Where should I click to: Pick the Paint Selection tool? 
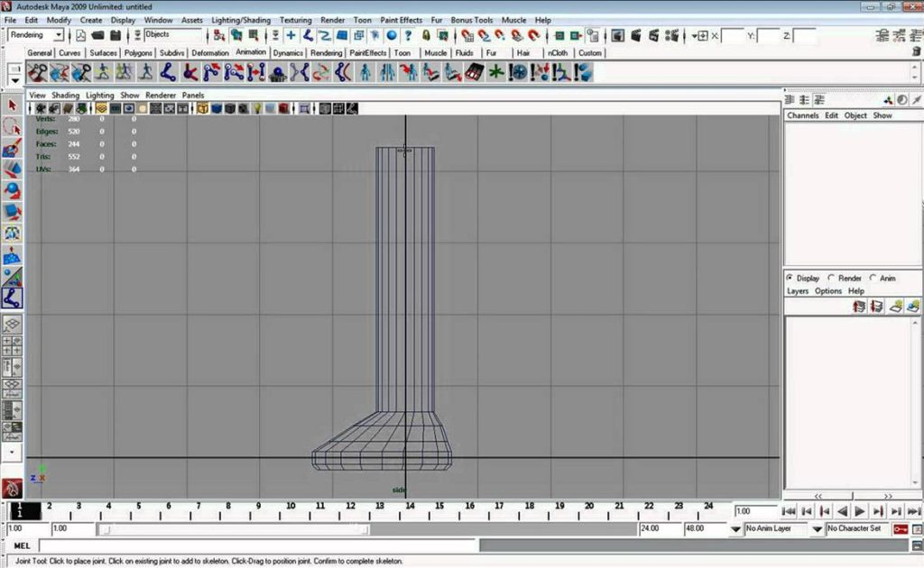pos(12,149)
